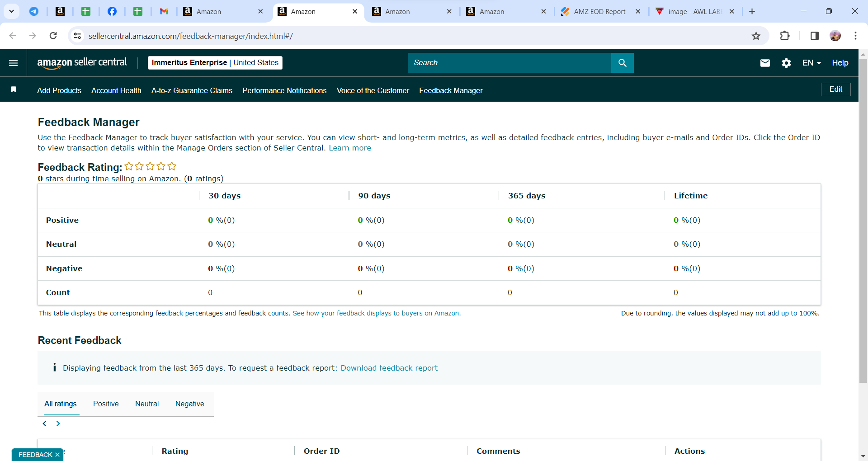The height and width of the screenshot is (461, 868).
Task: Click the amazon seller central logo
Action: pos(82,63)
